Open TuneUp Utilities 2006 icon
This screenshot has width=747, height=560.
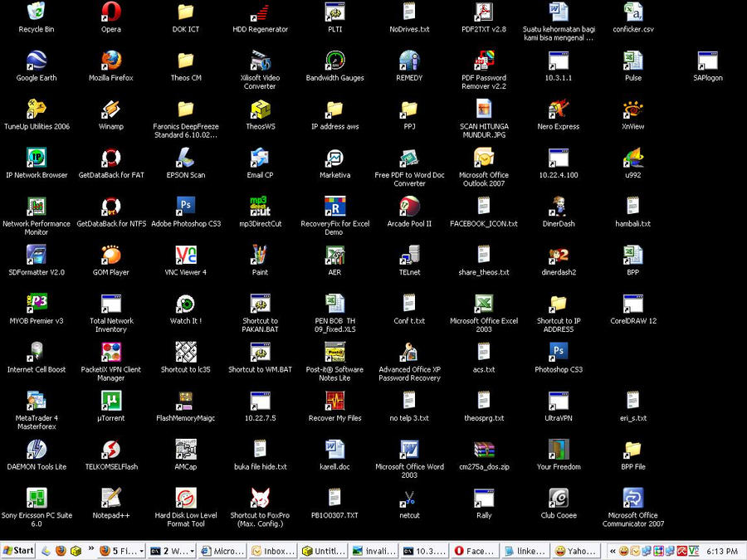coord(37,109)
